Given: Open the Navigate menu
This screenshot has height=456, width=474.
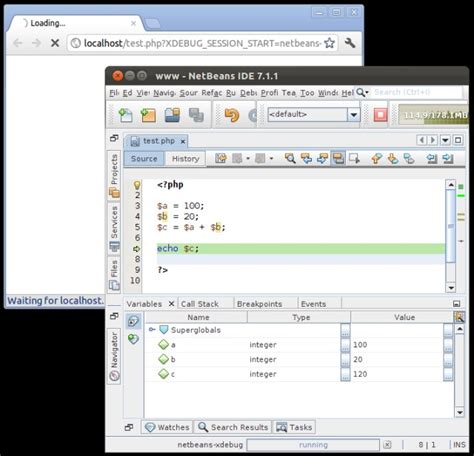Looking at the screenshot, I should coord(164,93).
